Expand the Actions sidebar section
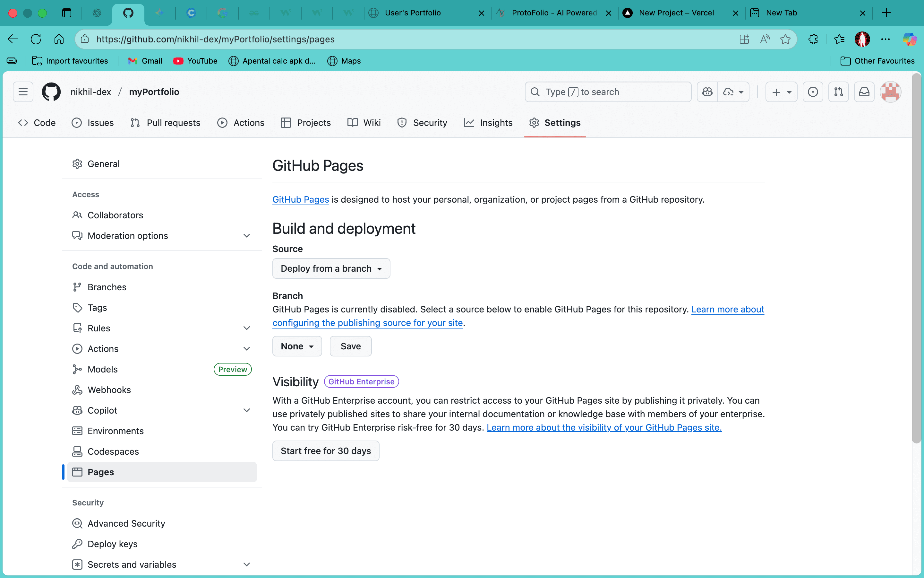This screenshot has width=924, height=578. tap(162, 349)
